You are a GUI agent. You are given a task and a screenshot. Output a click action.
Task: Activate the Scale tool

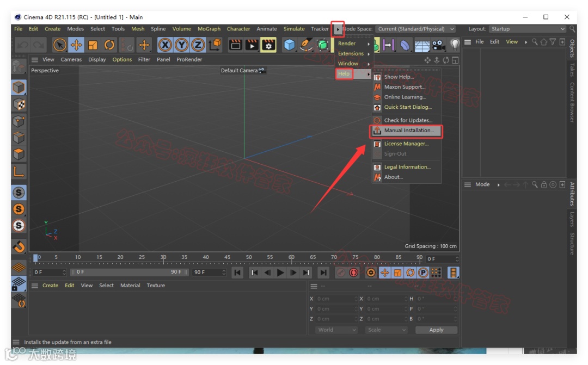pos(93,45)
